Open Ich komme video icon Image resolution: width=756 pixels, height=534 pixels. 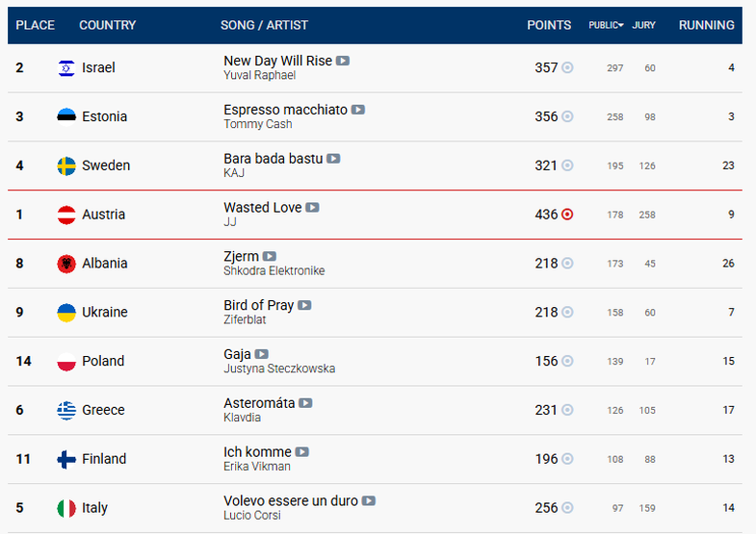(301, 452)
